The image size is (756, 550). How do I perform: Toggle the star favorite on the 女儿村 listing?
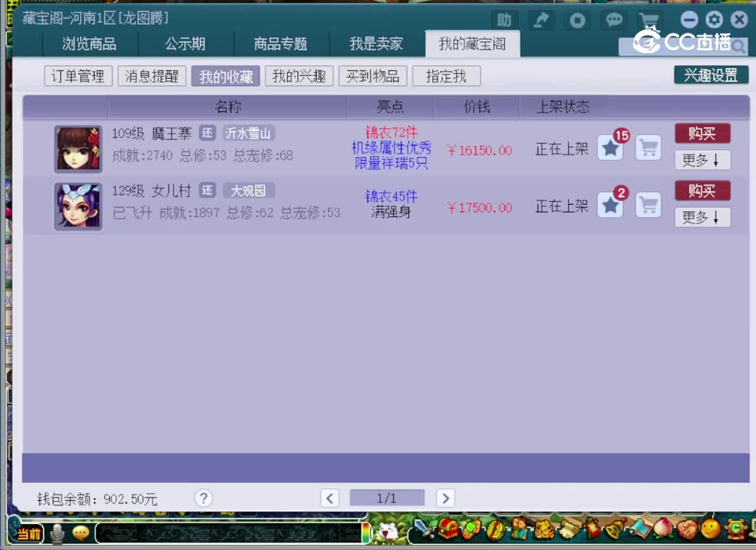(x=610, y=205)
